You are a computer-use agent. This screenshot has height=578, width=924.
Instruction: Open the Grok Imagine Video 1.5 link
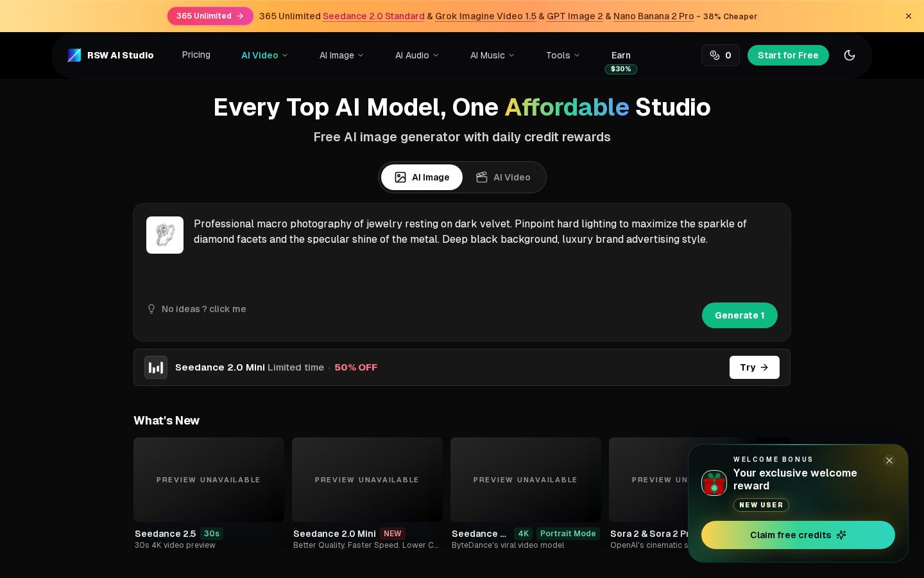click(486, 16)
